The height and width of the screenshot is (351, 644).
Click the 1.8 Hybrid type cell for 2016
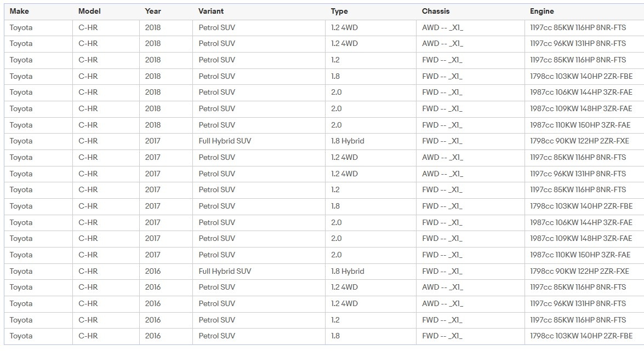(x=347, y=271)
